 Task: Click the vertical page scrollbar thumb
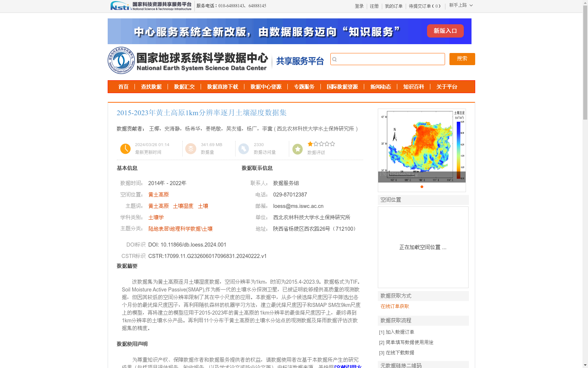tap(585, 63)
